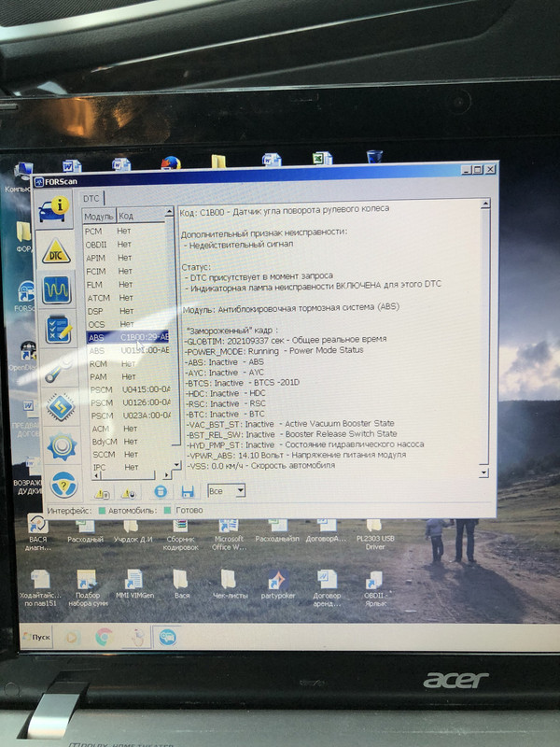
Task: Select the OBDII row in module list
Action: (x=126, y=245)
